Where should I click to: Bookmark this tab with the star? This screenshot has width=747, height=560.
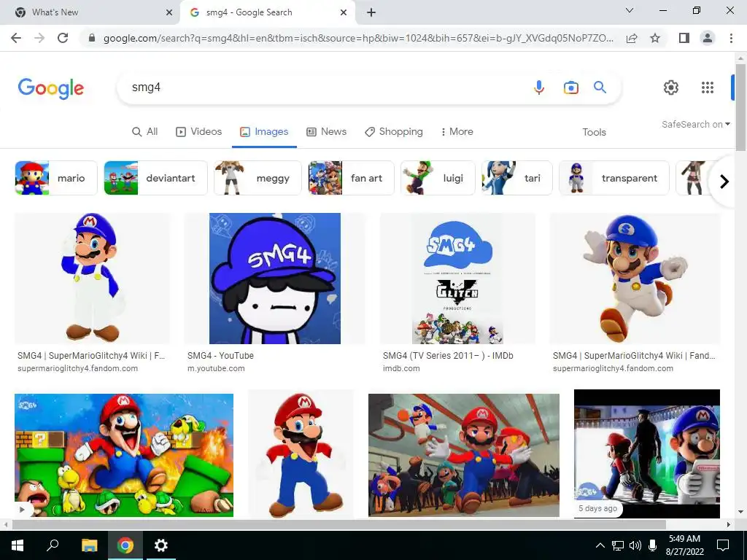point(655,38)
